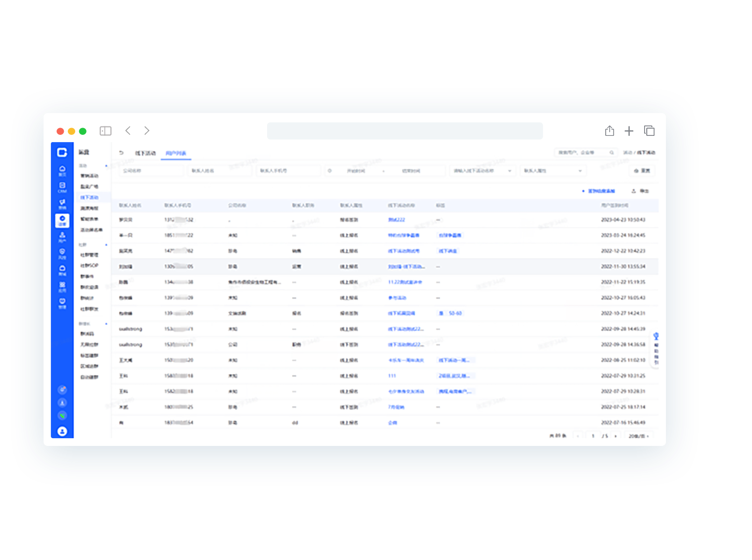The height and width of the screenshot is (560, 752).
Task: Open the 测试222 activity link
Action: [x=396, y=220]
